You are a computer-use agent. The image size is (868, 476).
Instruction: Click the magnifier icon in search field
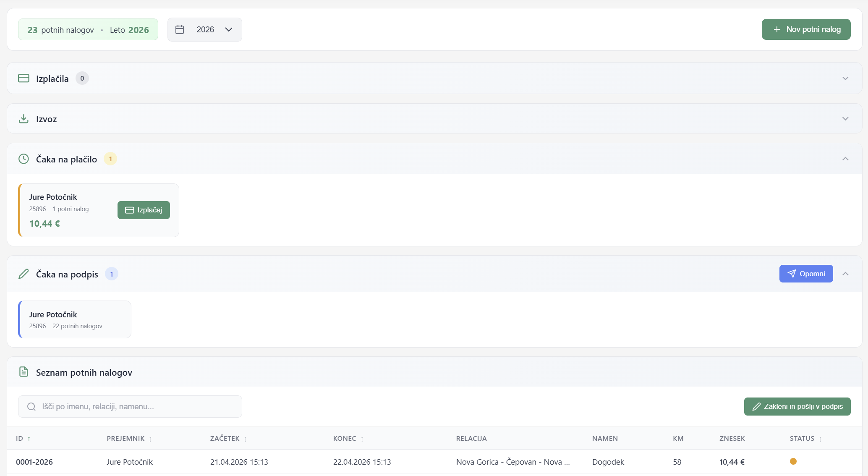(x=31, y=407)
